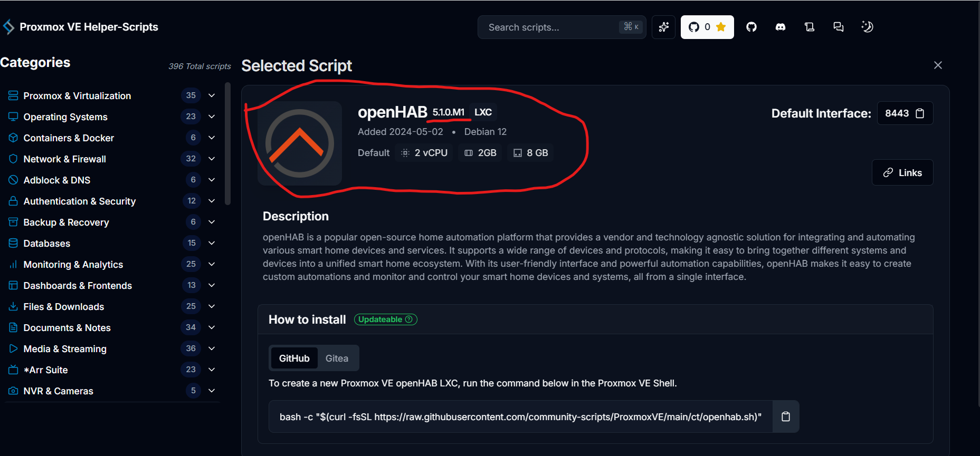
Task: Click the '8 GB' disk size badge
Action: 530,153
